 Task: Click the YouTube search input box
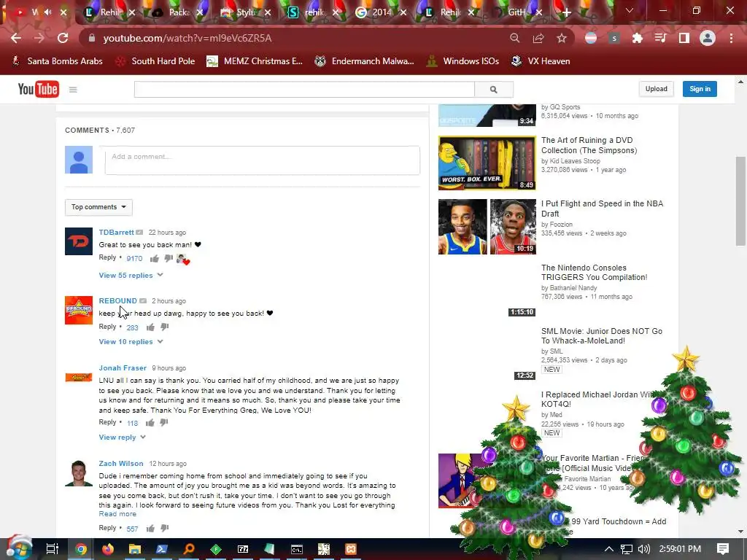click(x=304, y=89)
